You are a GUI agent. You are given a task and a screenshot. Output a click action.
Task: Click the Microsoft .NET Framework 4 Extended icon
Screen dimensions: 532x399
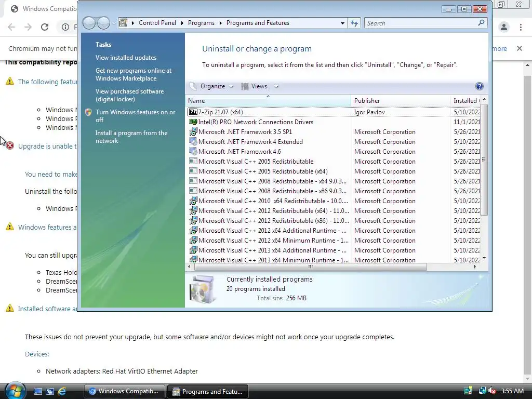click(193, 141)
